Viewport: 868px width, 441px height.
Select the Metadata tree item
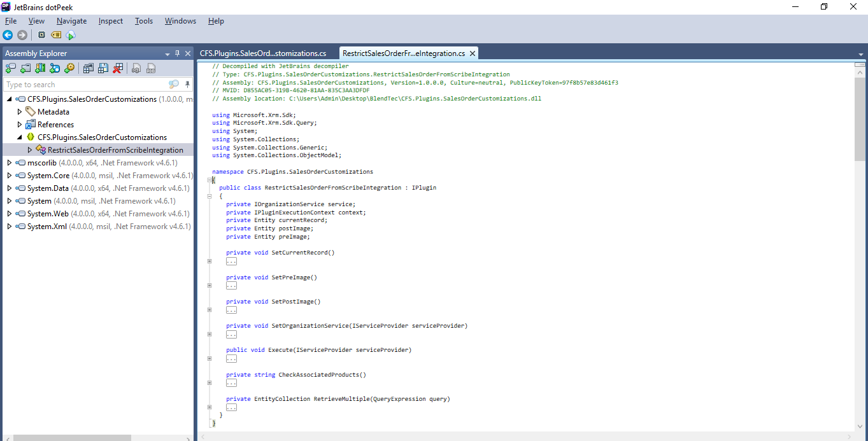(53, 112)
